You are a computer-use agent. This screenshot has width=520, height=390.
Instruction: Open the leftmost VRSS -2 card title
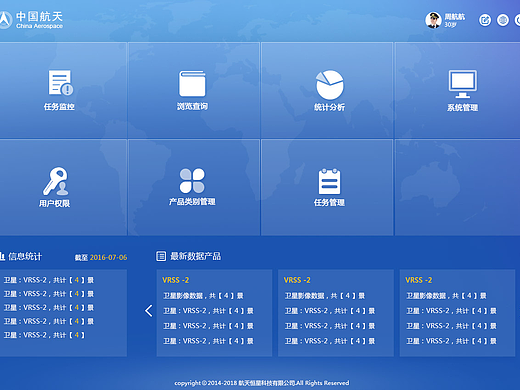[176, 280]
